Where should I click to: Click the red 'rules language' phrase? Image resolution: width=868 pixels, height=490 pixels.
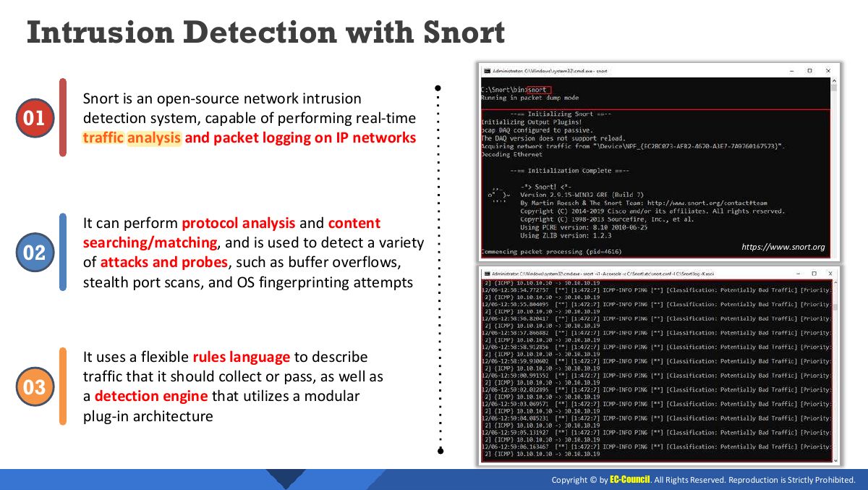241,357
